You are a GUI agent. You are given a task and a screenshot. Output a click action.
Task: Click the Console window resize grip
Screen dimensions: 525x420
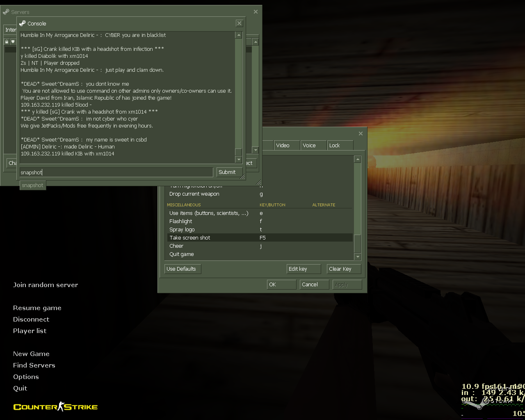coord(242,177)
